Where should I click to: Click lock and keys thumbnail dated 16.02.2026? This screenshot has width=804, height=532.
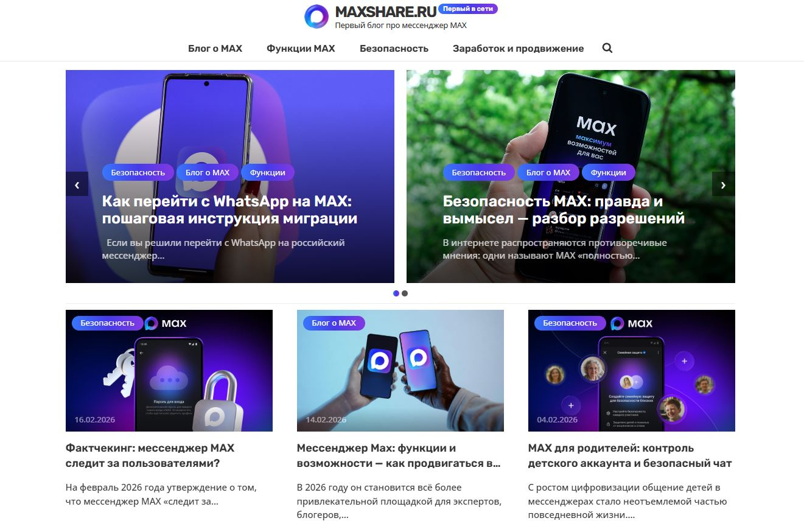tap(169, 371)
